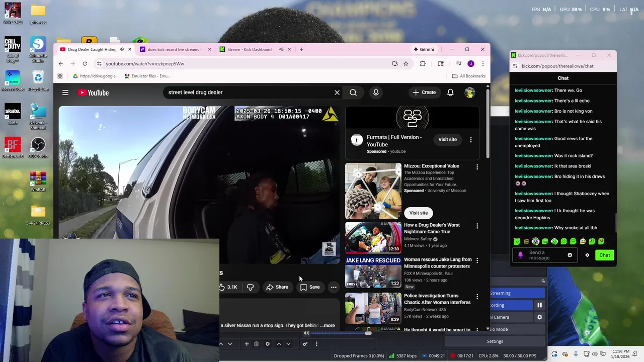Open the Google Drive bookmark
Image resolution: width=644 pixels, height=362 pixels.
[x=96, y=76]
